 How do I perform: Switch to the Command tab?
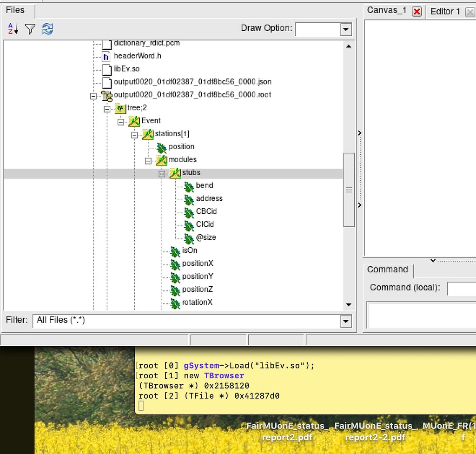pyautogui.click(x=388, y=270)
